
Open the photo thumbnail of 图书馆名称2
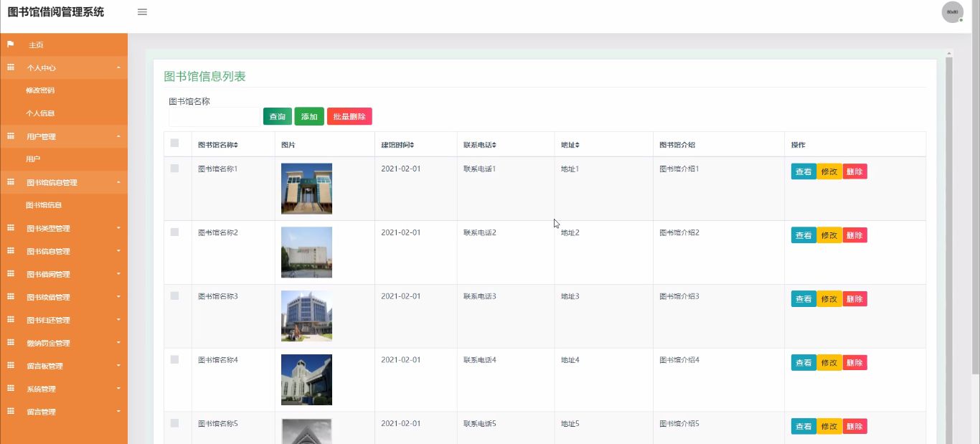[x=306, y=252]
